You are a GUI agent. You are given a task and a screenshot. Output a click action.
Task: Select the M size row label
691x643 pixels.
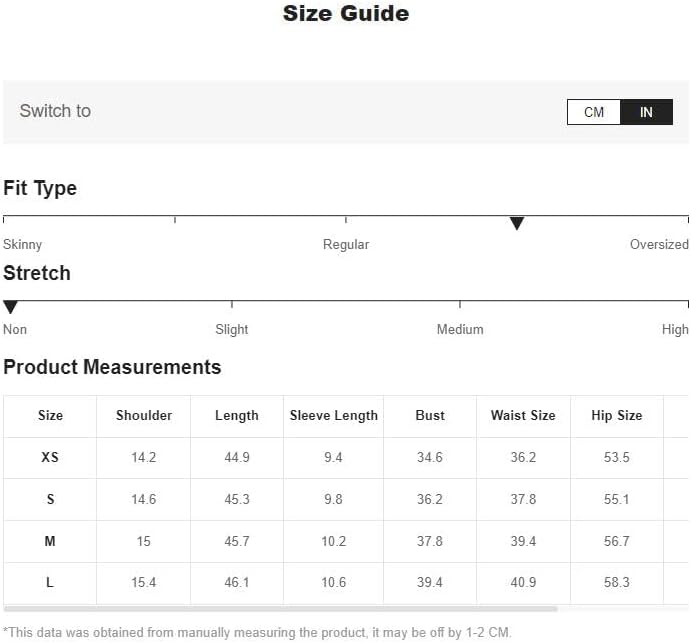50,541
